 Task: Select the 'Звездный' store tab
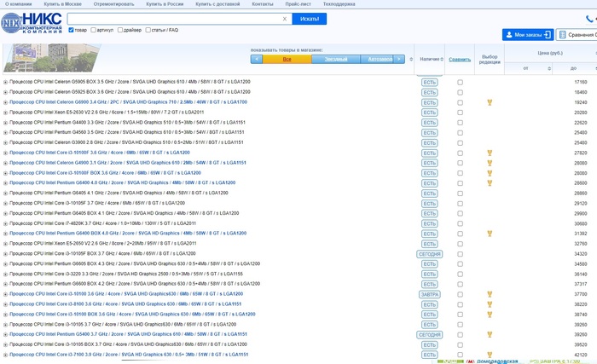pyautogui.click(x=335, y=60)
